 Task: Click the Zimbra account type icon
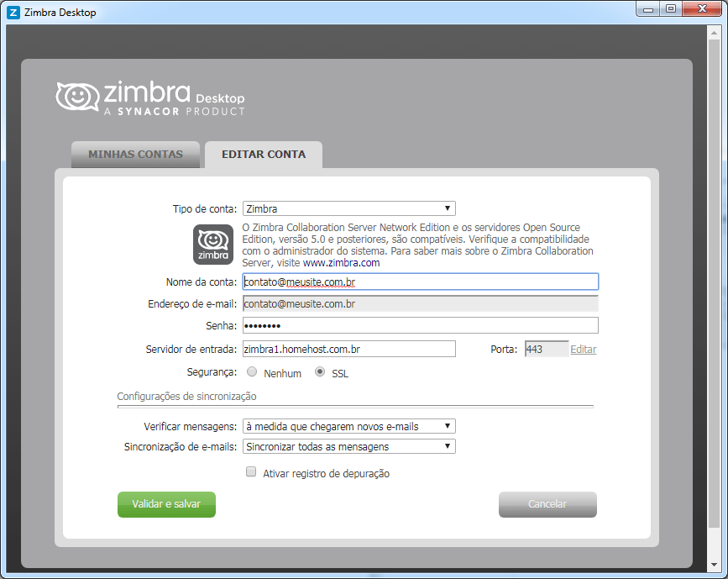[213, 245]
